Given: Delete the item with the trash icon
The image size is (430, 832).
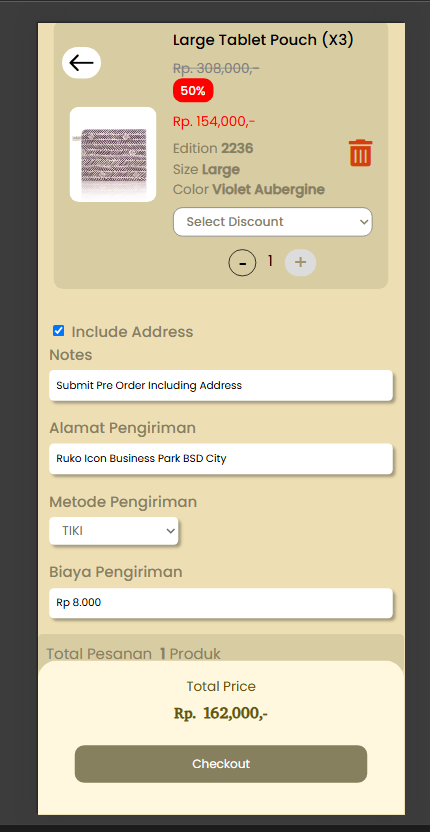Looking at the screenshot, I should 360,153.
